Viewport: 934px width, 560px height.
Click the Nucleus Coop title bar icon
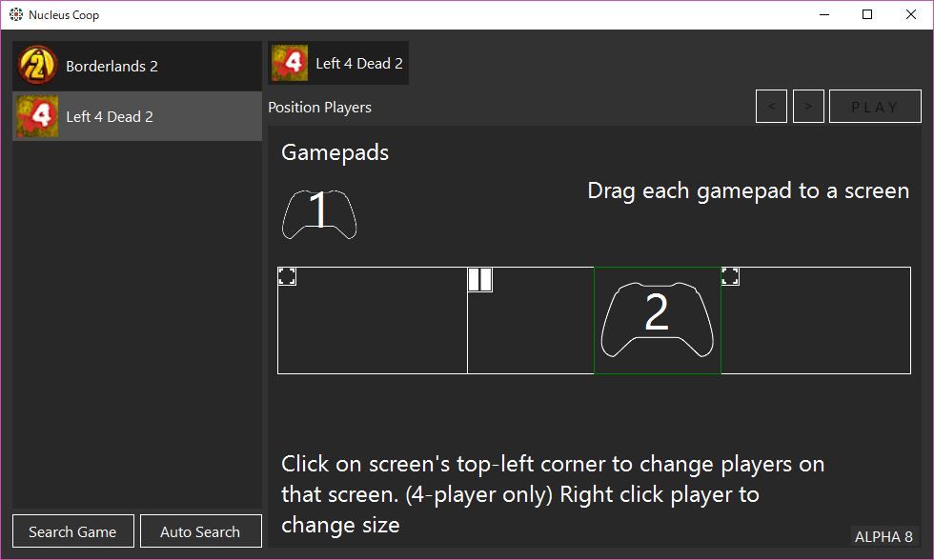click(16, 14)
